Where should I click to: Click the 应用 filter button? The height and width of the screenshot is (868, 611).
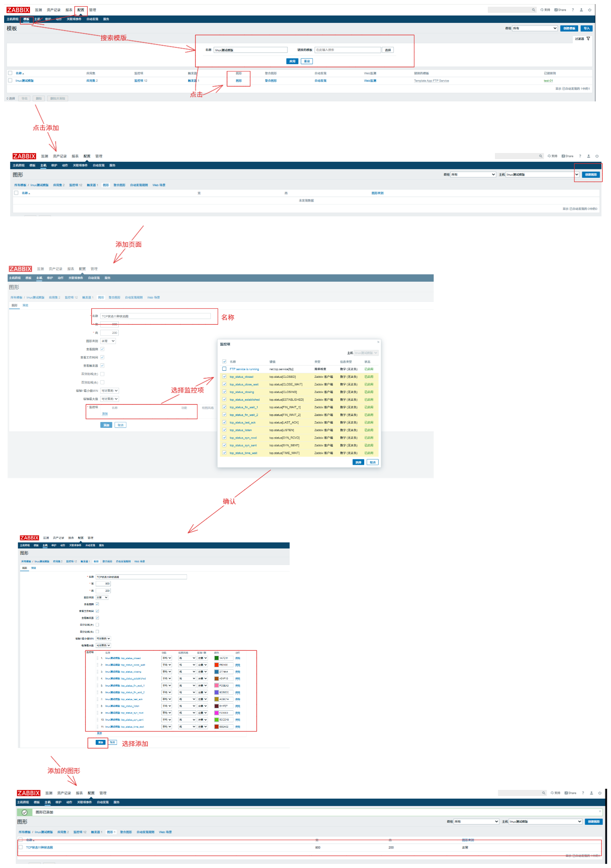click(x=292, y=61)
